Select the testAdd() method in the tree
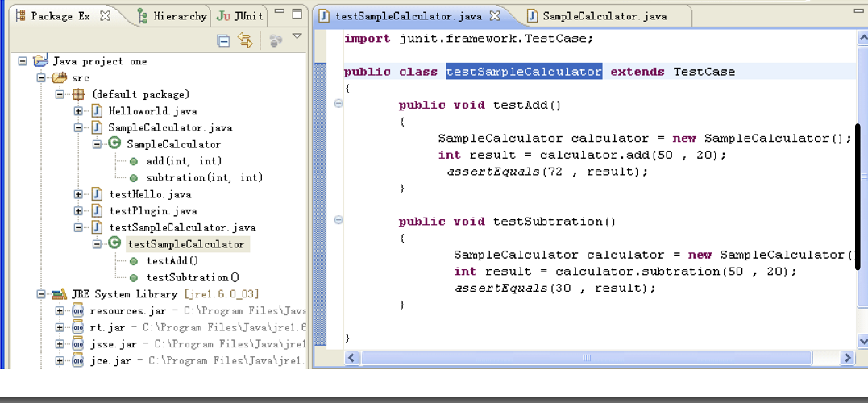Viewport: 868px width, 403px height. click(x=172, y=260)
